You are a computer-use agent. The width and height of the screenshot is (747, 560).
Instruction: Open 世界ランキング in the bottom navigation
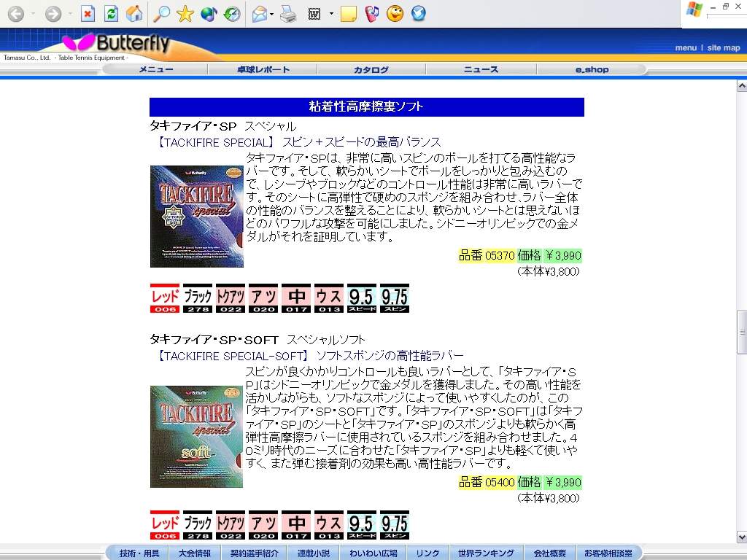(x=486, y=553)
